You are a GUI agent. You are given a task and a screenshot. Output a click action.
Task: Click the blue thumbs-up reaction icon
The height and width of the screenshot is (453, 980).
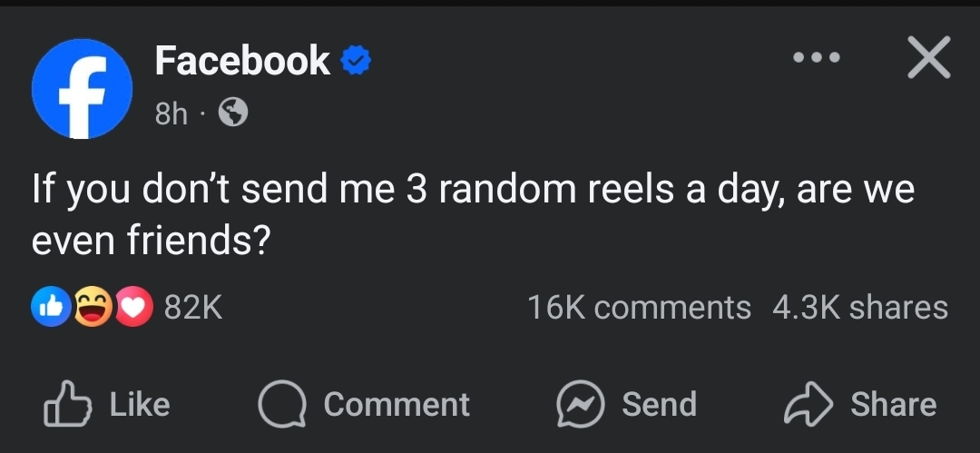pyautogui.click(x=51, y=307)
